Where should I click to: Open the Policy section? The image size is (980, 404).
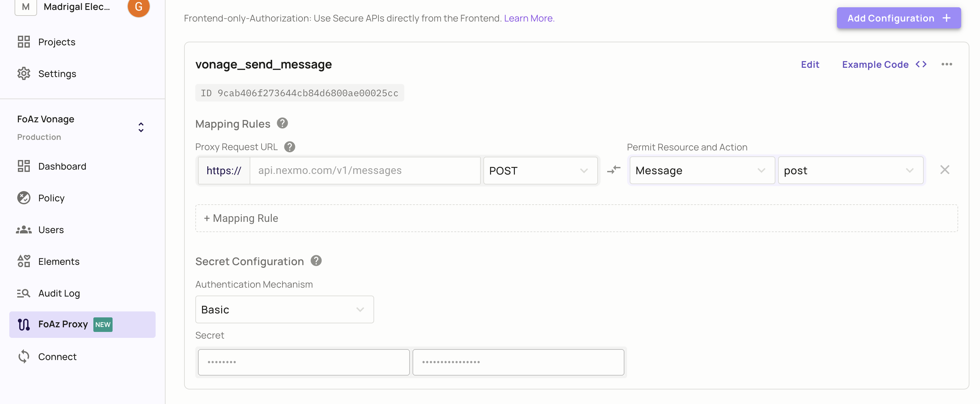(51, 198)
